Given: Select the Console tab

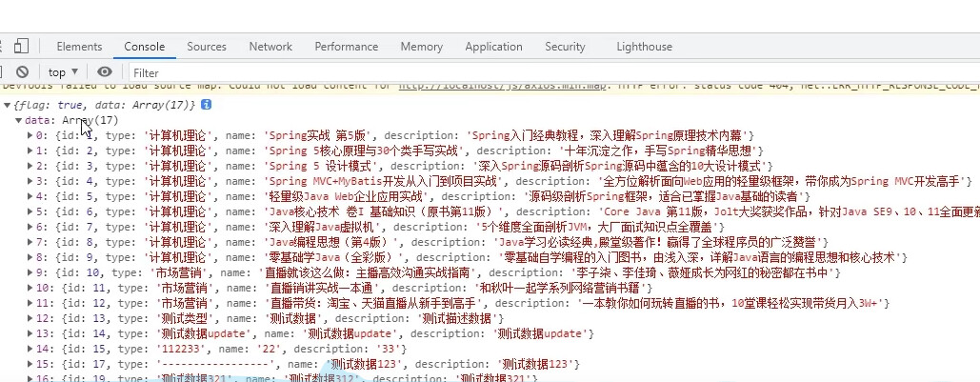Looking at the screenshot, I should (145, 47).
